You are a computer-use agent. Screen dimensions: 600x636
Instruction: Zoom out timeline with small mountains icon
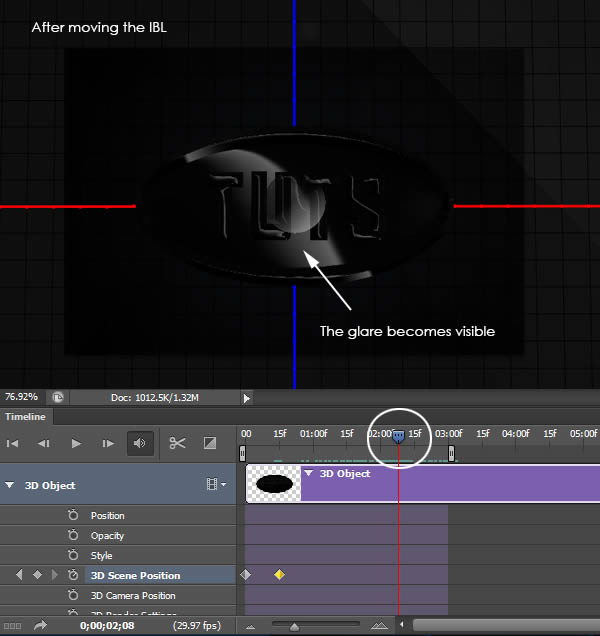250,627
